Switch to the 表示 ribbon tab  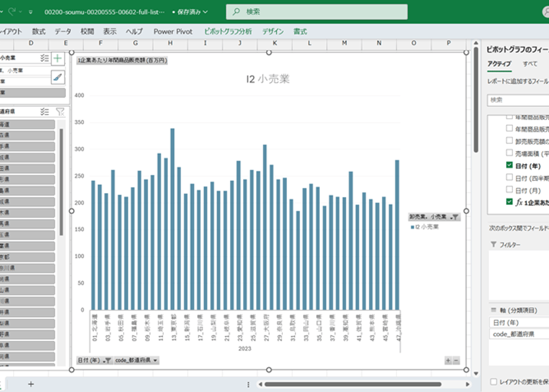tap(109, 31)
